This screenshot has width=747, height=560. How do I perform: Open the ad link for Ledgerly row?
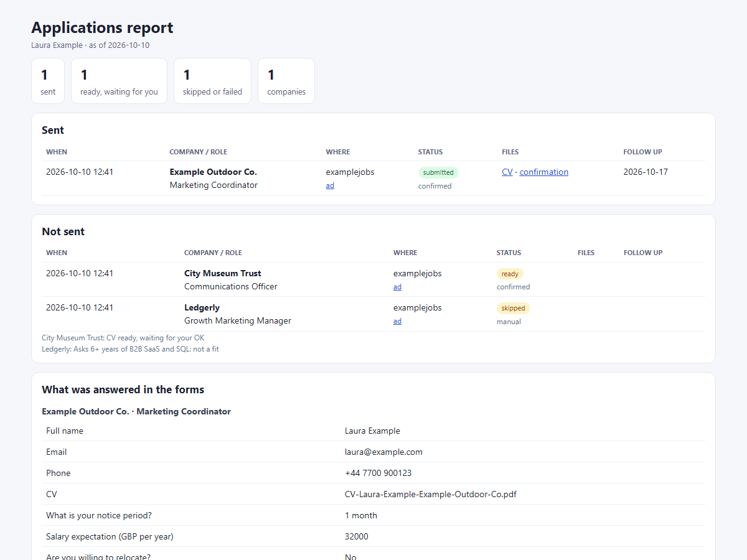pyautogui.click(x=397, y=321)
